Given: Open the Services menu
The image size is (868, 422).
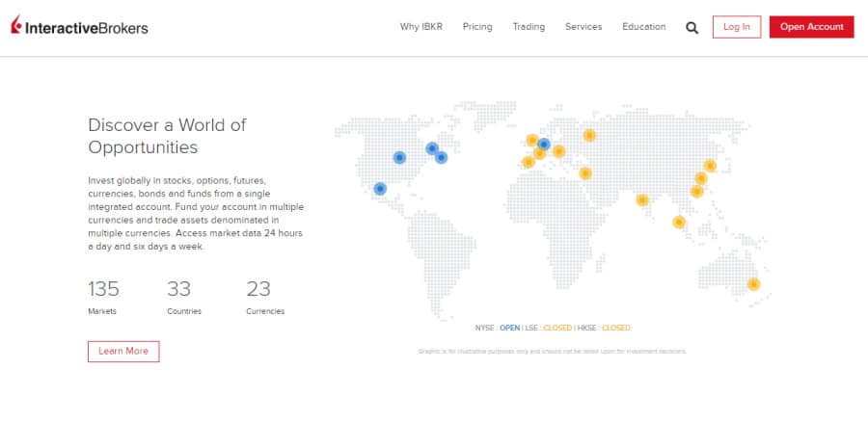Looking at the screenshot, I should [x=583, y=27].
